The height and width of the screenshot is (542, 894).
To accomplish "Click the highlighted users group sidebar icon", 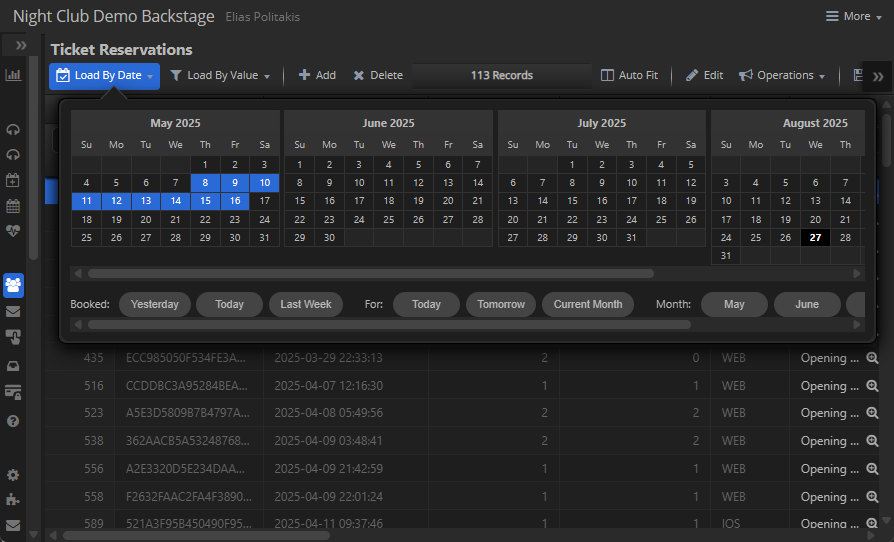I will [x=13, y=285].
